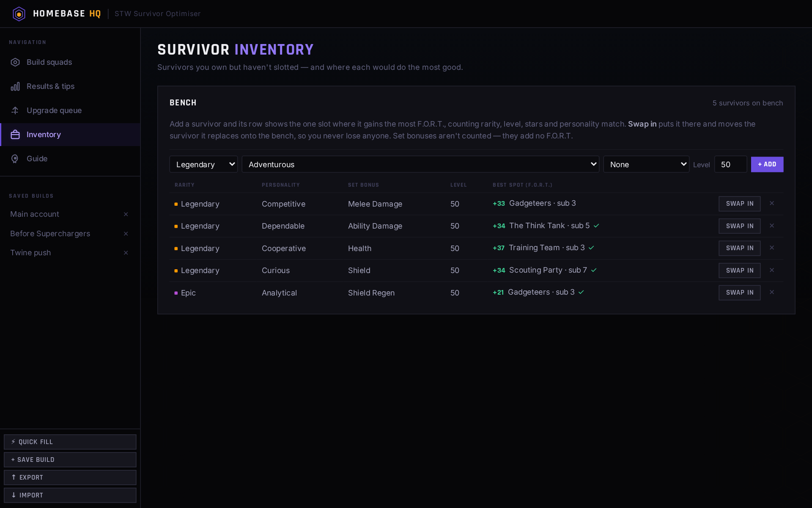Viewport: 812px width, 508px height.
Task: Click the Gadgeteers · sub 3 spot in Competitive row
Action: (x=543, y=203)
